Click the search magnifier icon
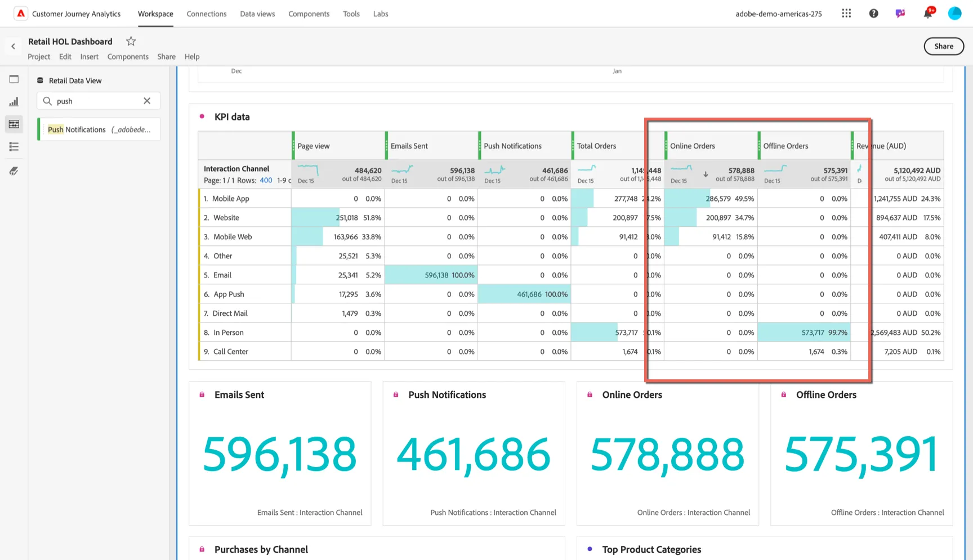Viewport: 973px width, 560px height. (x=47, y=101)
